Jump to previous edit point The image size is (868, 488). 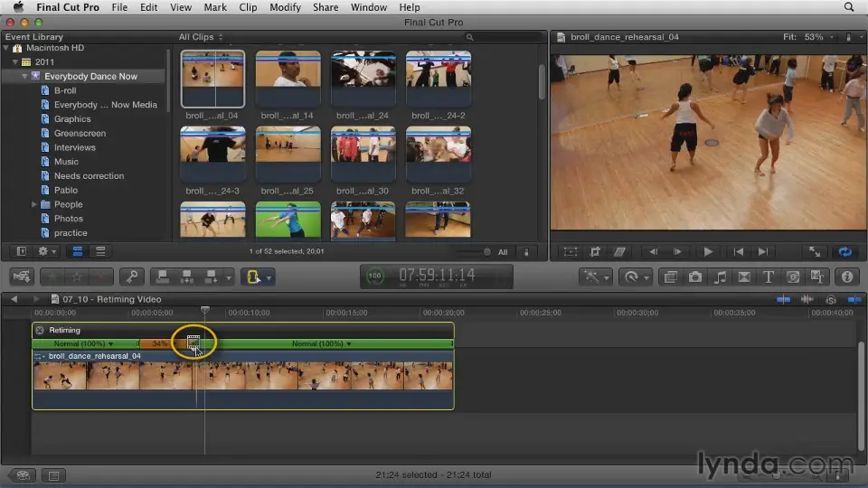pos(739,252)
